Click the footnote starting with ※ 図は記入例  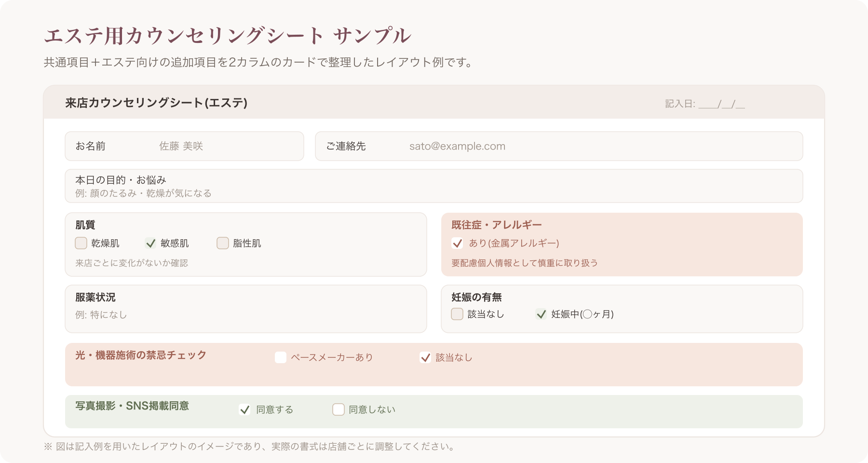[x=249, y=447]
